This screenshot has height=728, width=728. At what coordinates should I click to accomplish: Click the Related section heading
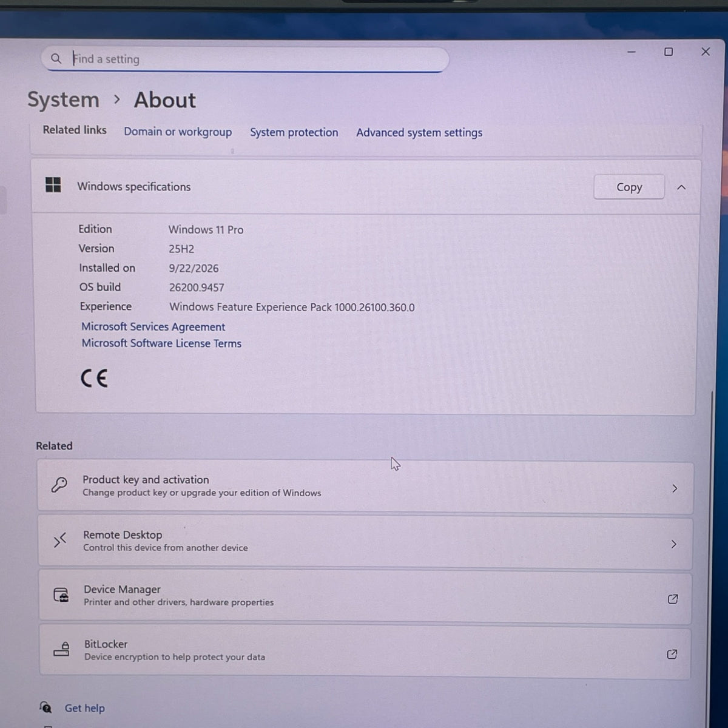coord(54,446)
